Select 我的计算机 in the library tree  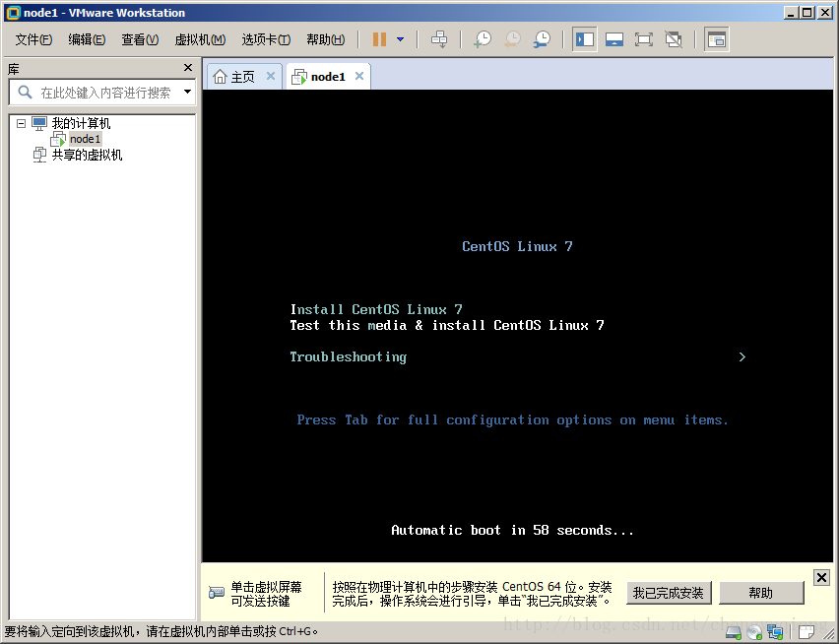81,123
